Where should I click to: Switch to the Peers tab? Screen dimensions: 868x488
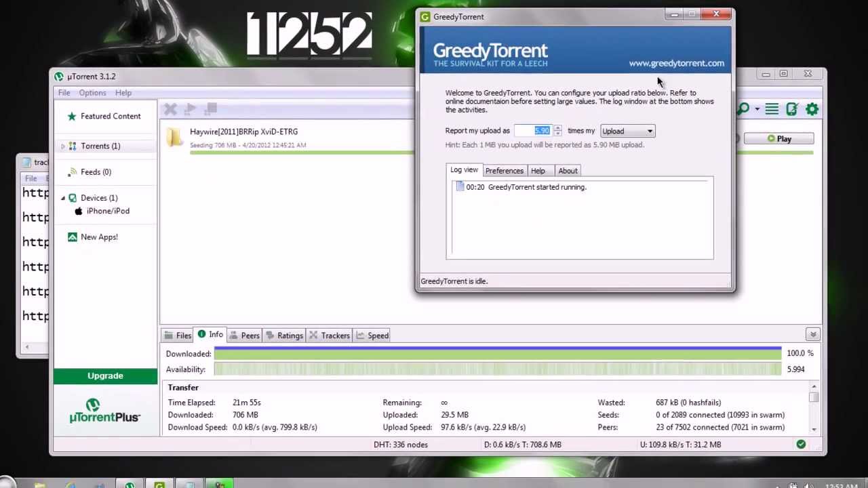244,335
